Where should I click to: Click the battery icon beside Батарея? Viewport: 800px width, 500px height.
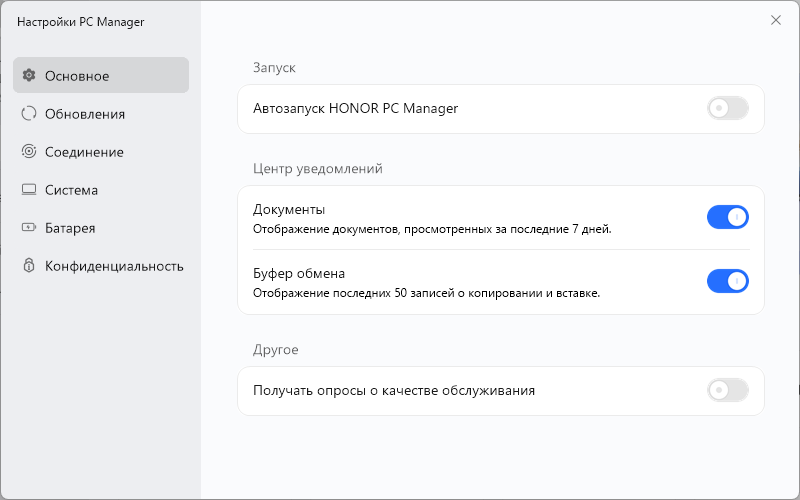(x=29, y=227)
